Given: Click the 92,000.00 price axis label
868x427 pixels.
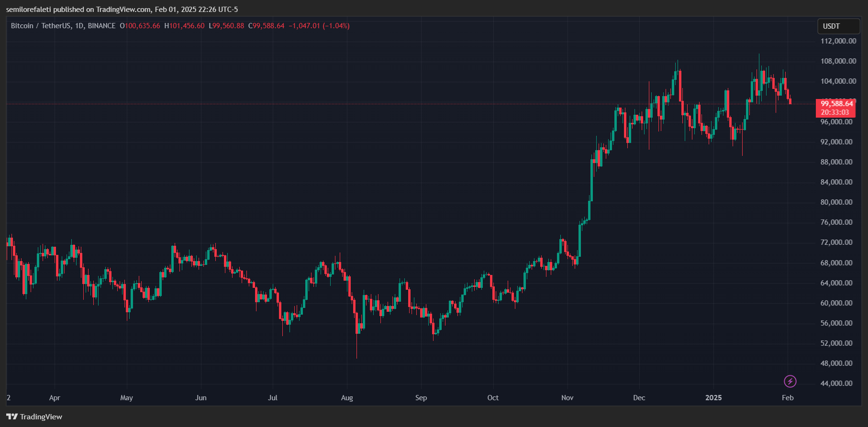Looking at the screenshot, I should (836, 142).
